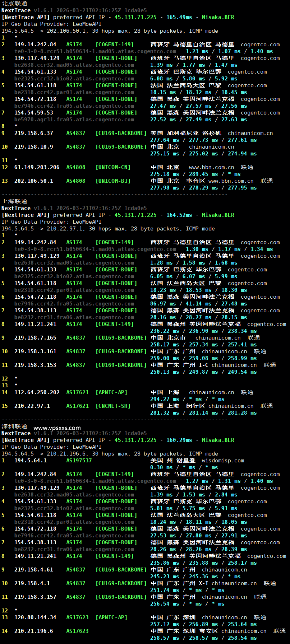Select IP address 219.158.10.9
290x644 pixels.
point(34,147)
